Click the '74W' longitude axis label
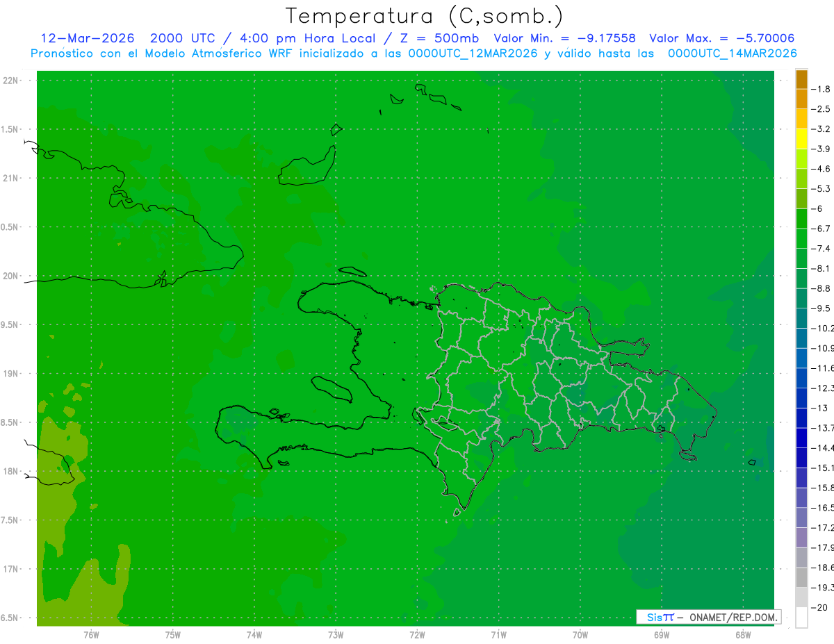This screenshot has width=834, height=644. click(x=254, y=635)
